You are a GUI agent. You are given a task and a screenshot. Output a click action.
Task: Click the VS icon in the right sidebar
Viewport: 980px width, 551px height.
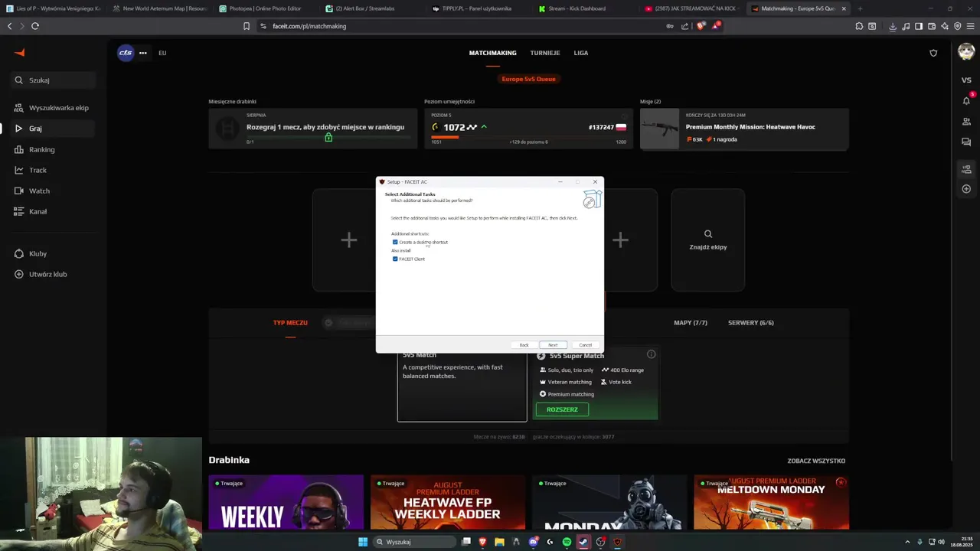pyautogui.click(x=966, y=80)
